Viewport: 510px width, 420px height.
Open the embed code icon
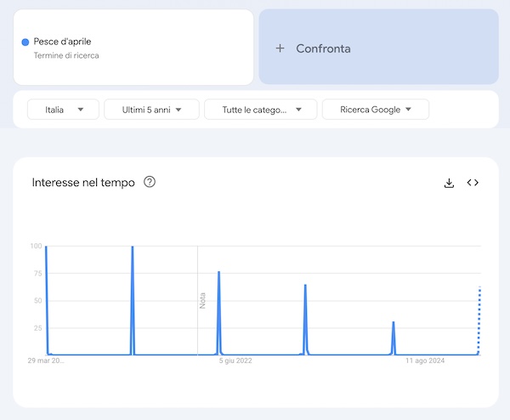tap(473, 183)
